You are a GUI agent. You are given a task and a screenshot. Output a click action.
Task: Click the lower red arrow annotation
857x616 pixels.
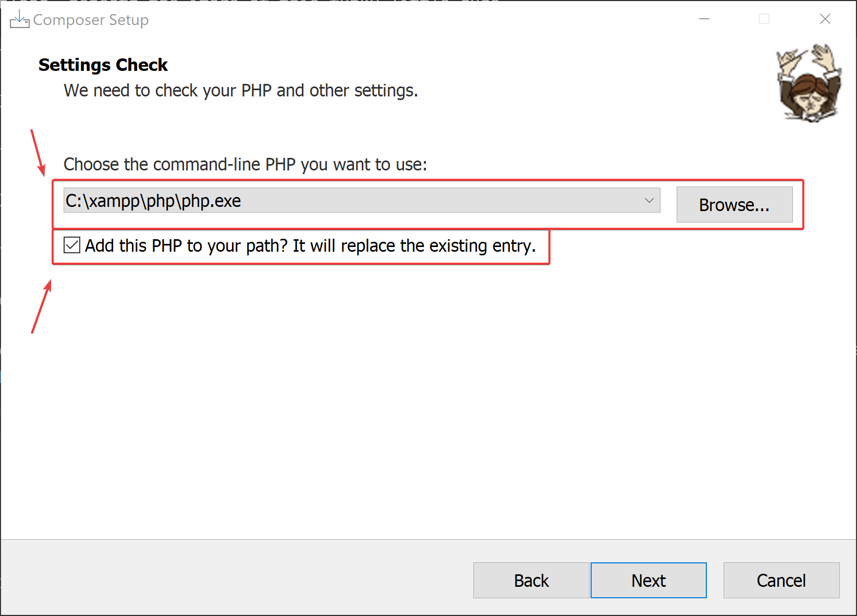point(42,306)
